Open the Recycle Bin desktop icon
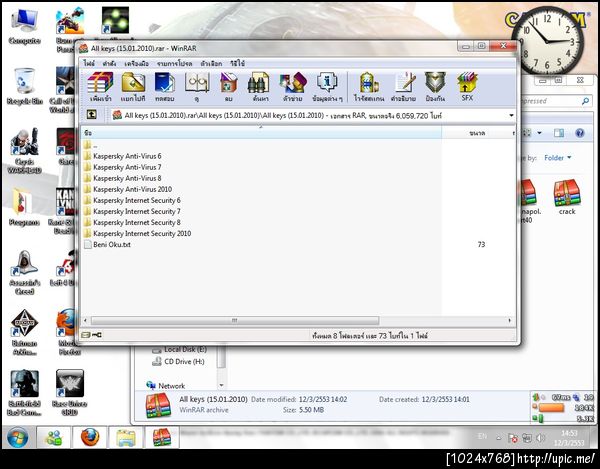Image resolution: width=600 pixels, height=469 pixels. point(24,86)
